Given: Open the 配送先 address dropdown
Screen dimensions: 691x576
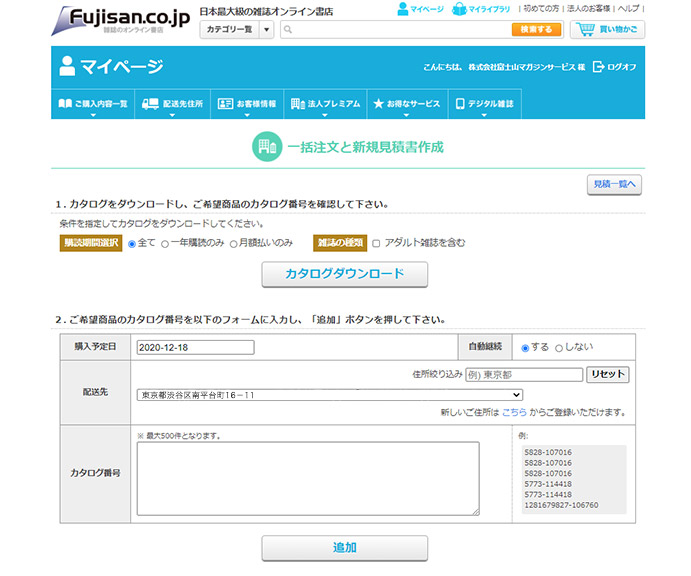Looking at the screenshot, I should (330, 395).
